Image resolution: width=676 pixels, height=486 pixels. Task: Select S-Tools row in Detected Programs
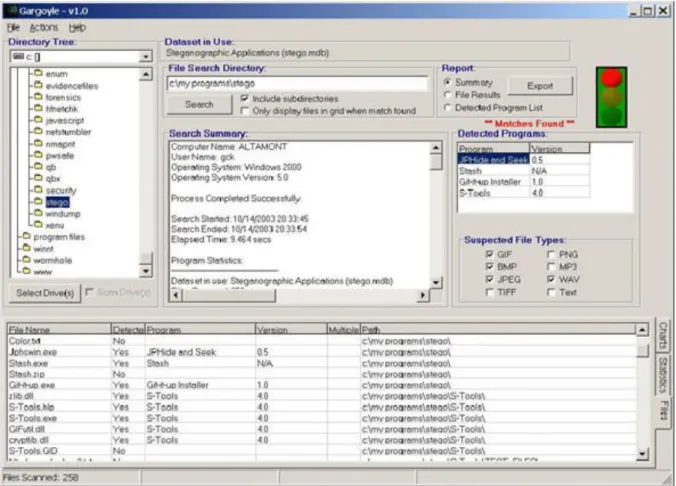coord(523,193)
